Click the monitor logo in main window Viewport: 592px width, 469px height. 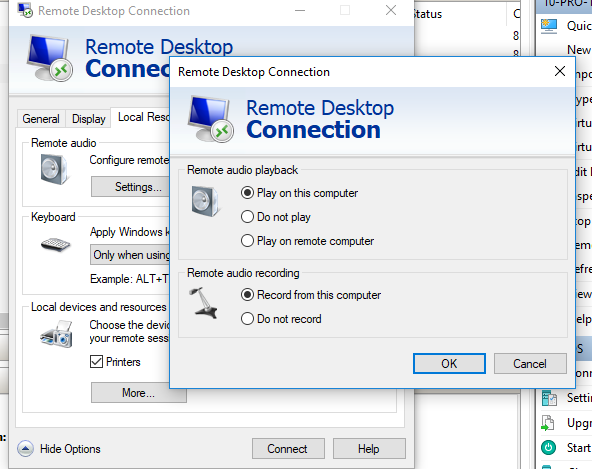tap(50, 58)
